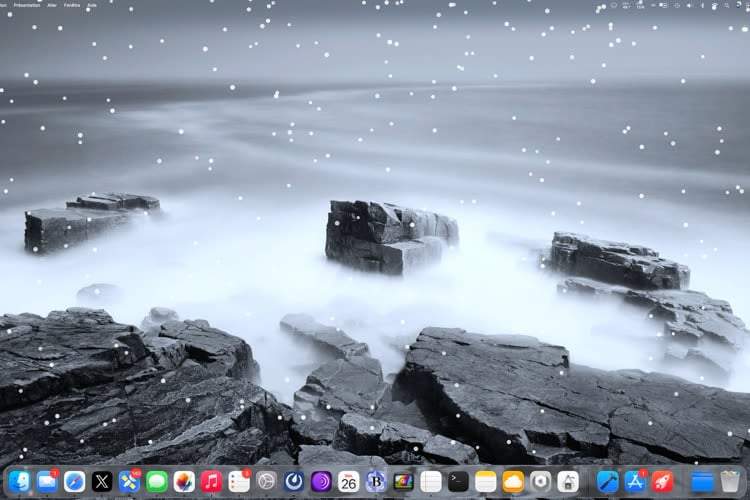The image size is (750, 500).
Task: Launch the black Terminal icon
Action: coord(458,481)
